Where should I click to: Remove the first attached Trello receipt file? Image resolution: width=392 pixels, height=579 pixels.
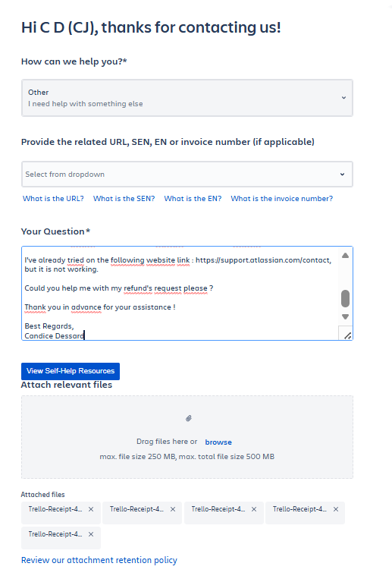click(91, 509)
